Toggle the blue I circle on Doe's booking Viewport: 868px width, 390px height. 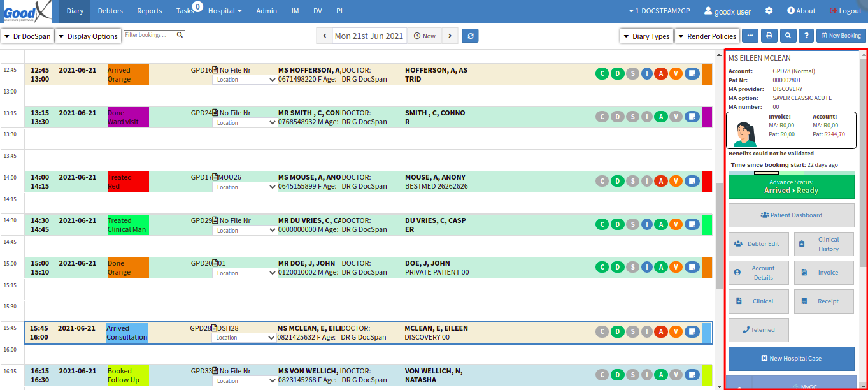click(x=646, y=267)
